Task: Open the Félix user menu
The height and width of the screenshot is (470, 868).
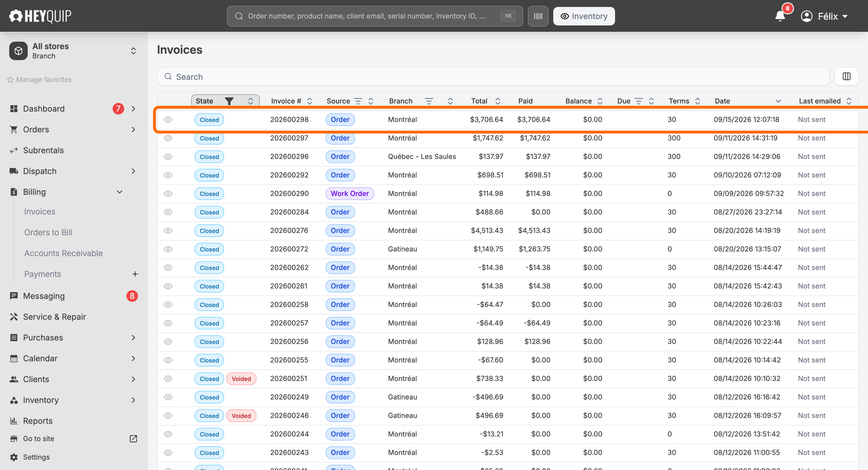Action: click(824, 16)
